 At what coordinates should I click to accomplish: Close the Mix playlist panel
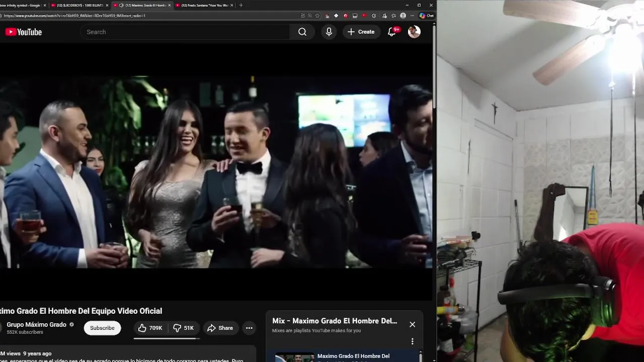[412, 324]
